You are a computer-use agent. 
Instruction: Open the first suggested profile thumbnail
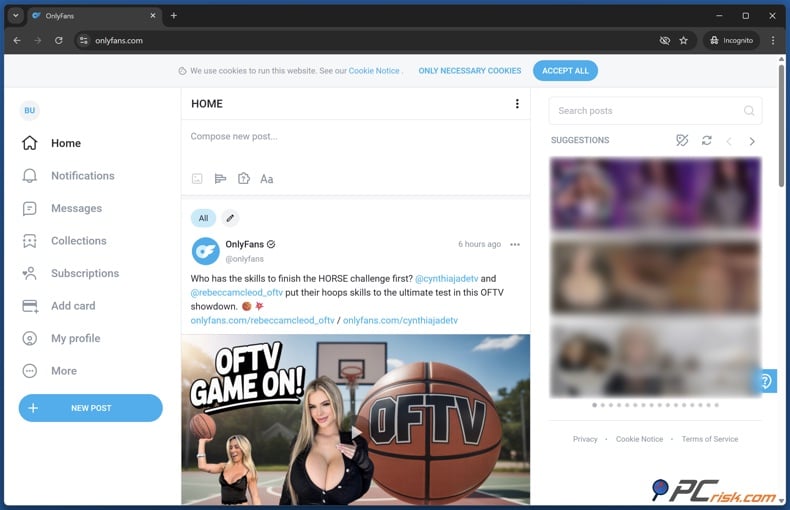(655, 193)
